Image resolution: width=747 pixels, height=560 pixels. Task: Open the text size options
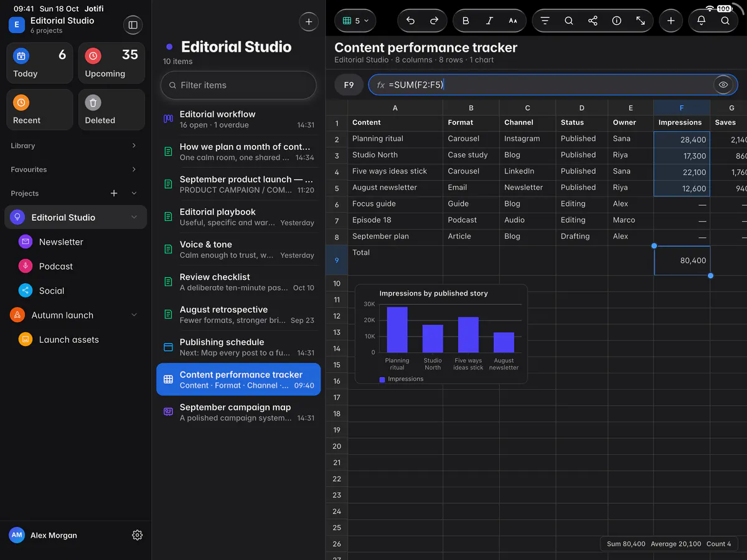click(x=513, y=21)
